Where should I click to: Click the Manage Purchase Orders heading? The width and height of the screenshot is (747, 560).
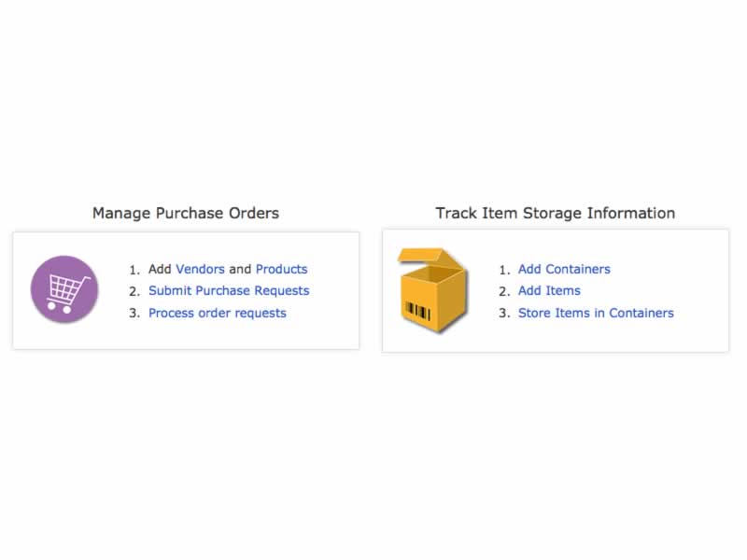pos(186,213)
